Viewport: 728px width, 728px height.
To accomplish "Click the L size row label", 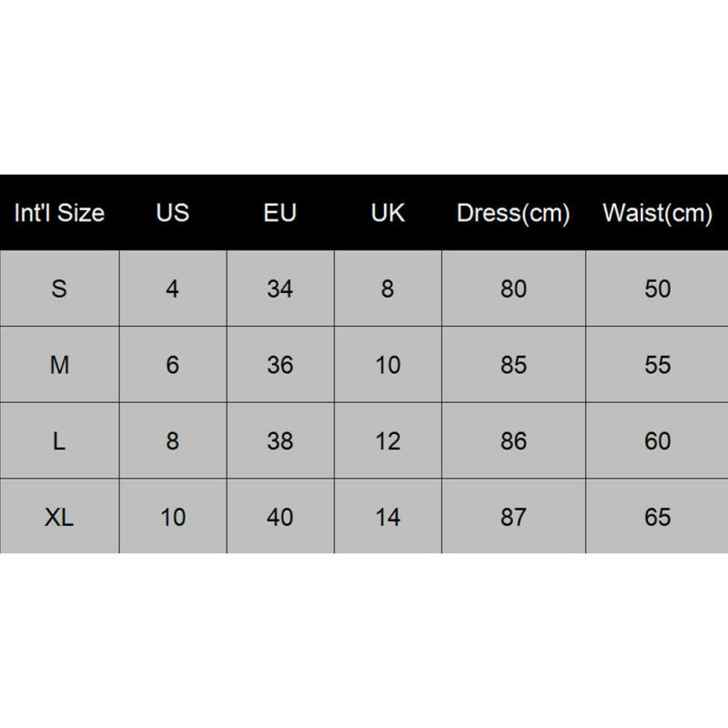I will coord(59,441).
